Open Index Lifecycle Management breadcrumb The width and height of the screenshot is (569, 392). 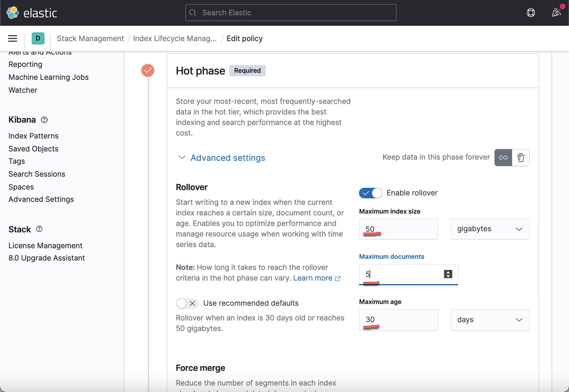point(175,38)
